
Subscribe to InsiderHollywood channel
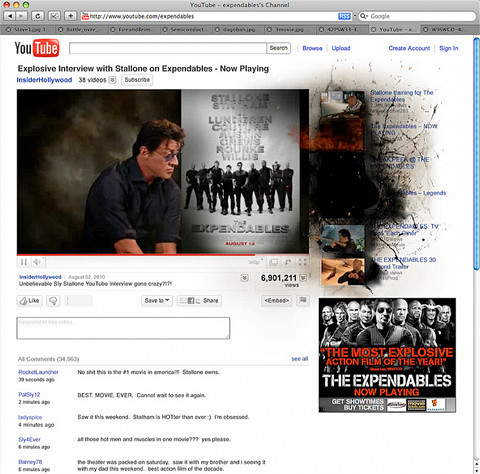[x=137, y=80]
